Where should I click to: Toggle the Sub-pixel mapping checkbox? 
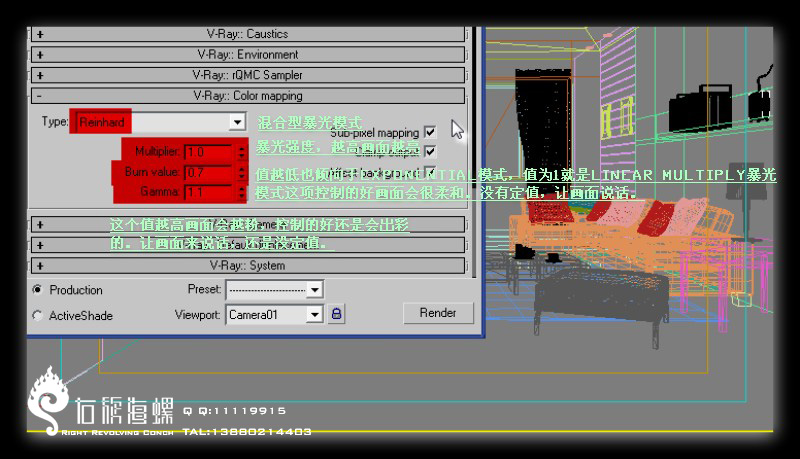click(x=430, y=132)
